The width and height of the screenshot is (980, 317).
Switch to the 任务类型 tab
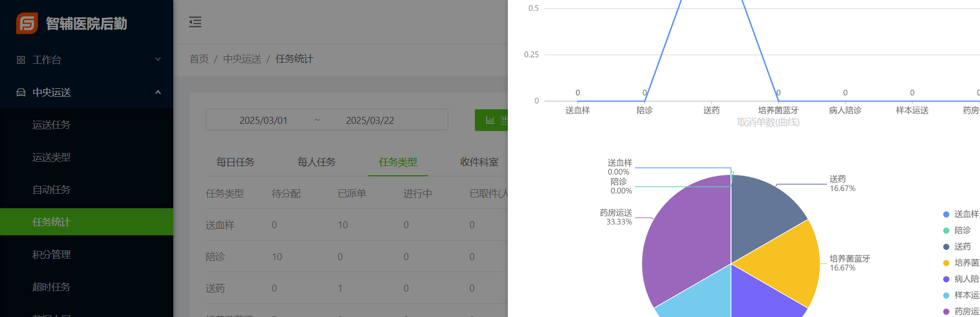click(x=398, y=162)
